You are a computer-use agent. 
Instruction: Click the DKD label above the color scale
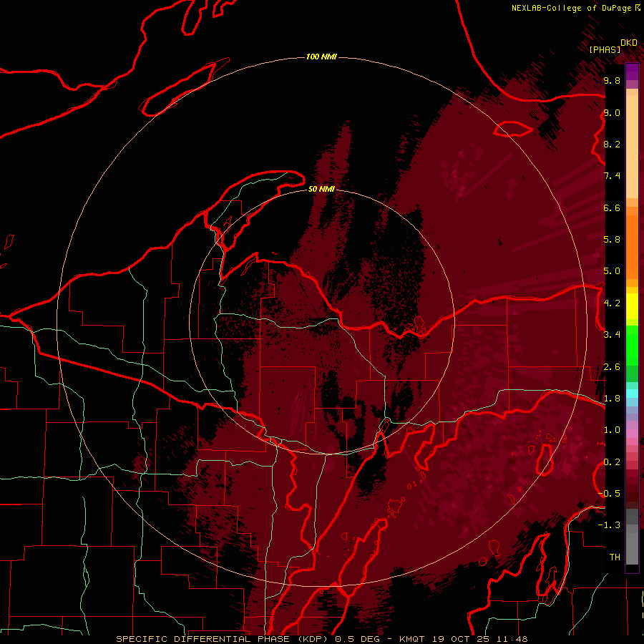pos(629,43)
